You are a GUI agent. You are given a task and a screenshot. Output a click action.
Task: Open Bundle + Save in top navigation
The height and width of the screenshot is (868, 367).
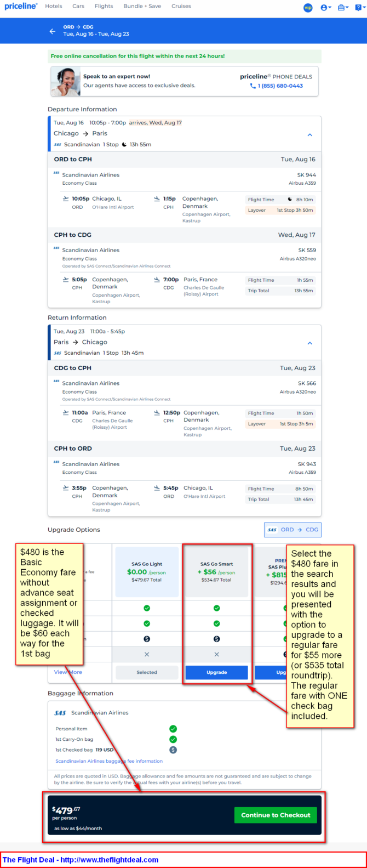click(x=142, y=7)
